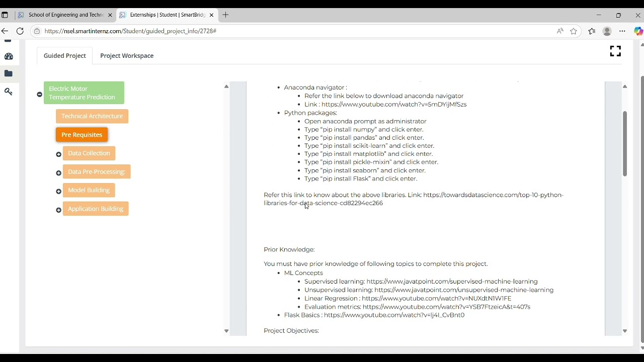644x362 pixels.
Task: Click the address bar URL field
Action: 297,31
